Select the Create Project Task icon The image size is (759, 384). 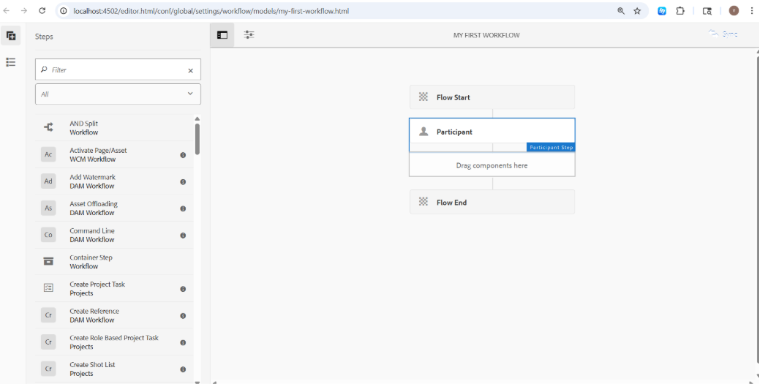pyautogui.click(x=48, y=289)
